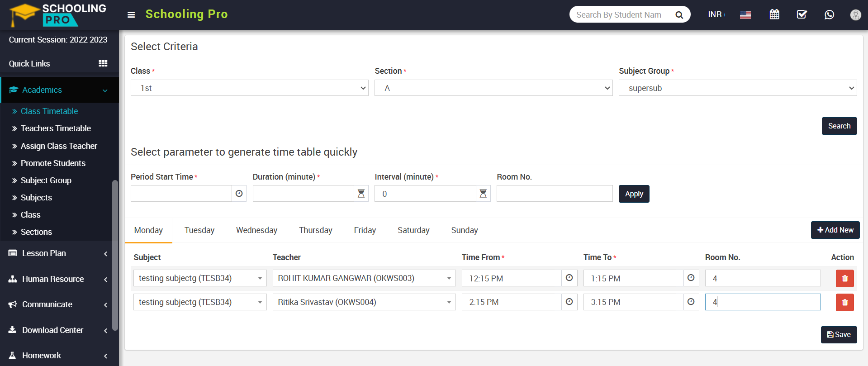Click the Homework flask icon

(x=13, y=356)
